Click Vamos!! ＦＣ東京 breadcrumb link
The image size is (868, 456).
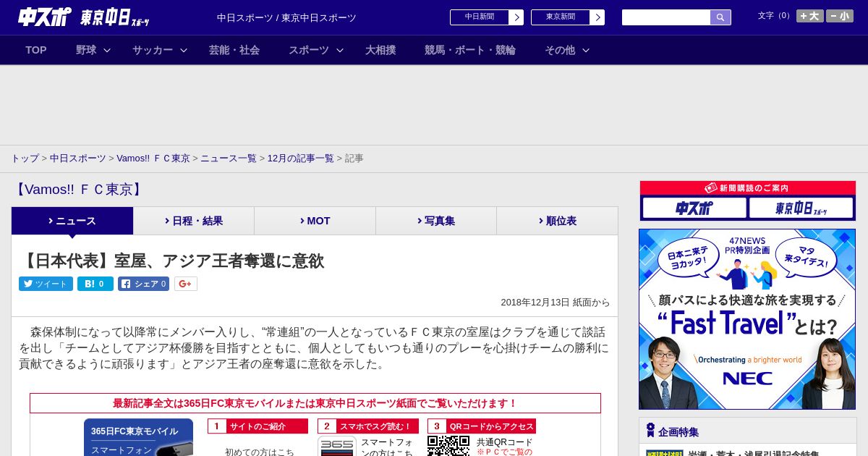153,159
